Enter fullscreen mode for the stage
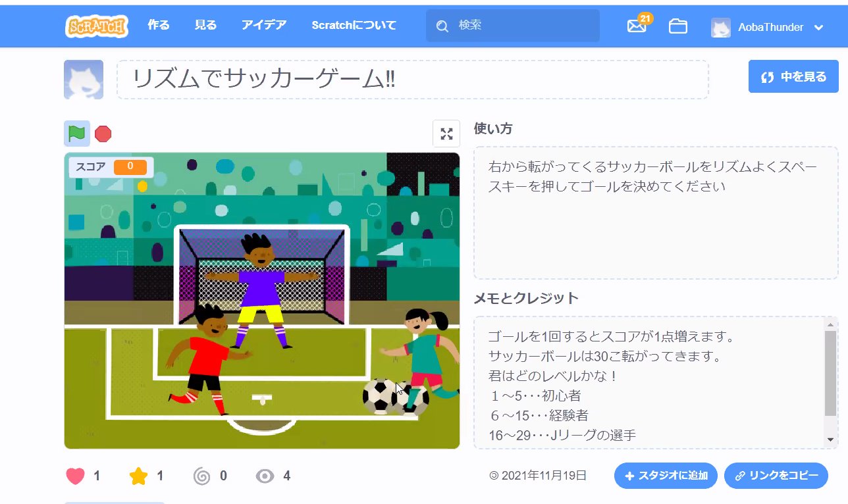The image size is (848, 504). 446,134
